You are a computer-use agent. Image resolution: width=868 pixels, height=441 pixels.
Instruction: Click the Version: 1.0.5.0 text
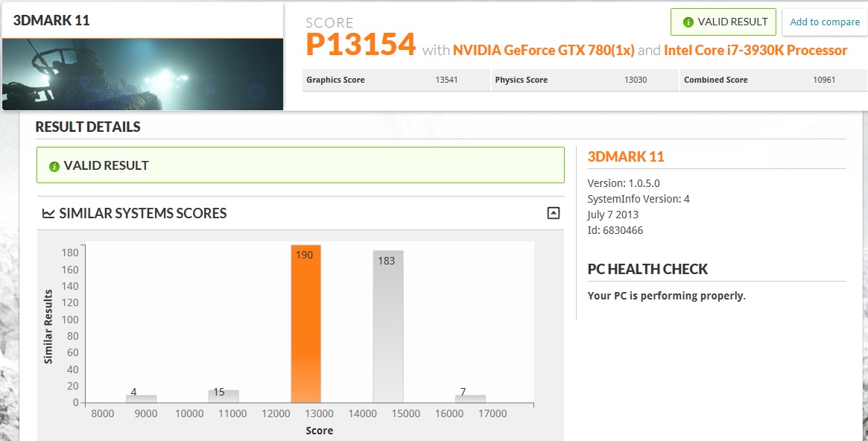tap(624, 183)
